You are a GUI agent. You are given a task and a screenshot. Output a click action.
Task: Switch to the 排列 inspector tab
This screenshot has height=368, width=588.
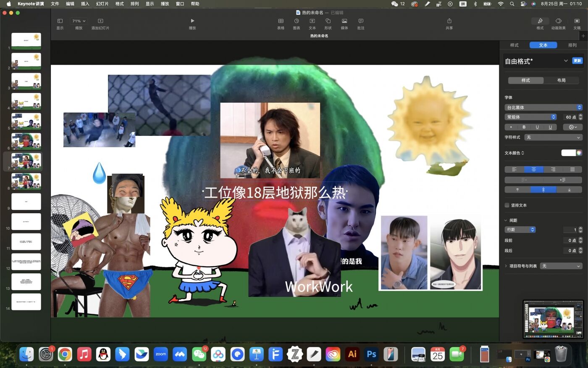click(x=572, y=45)
